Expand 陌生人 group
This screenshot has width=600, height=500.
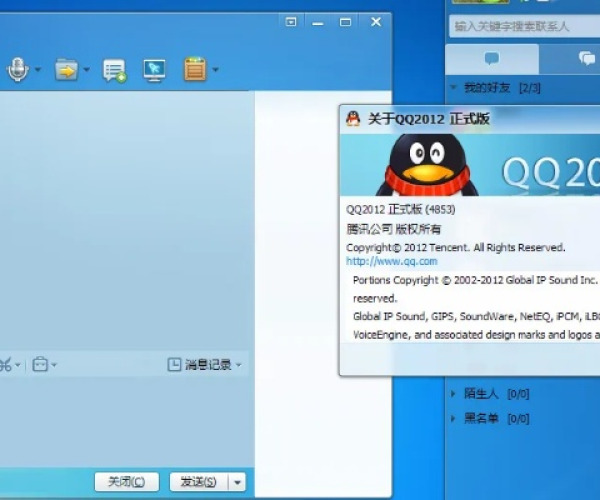click(453, 393)
